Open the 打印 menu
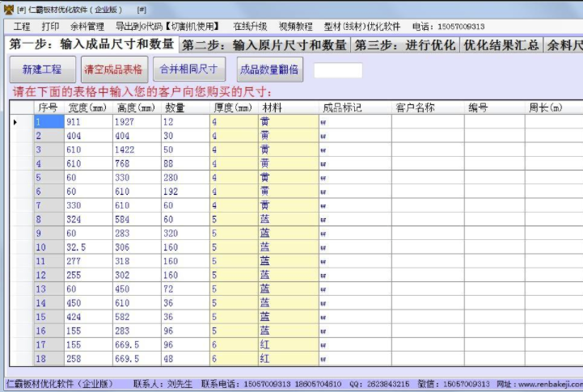This screenshot has width=583, height=392. (50, 27)
